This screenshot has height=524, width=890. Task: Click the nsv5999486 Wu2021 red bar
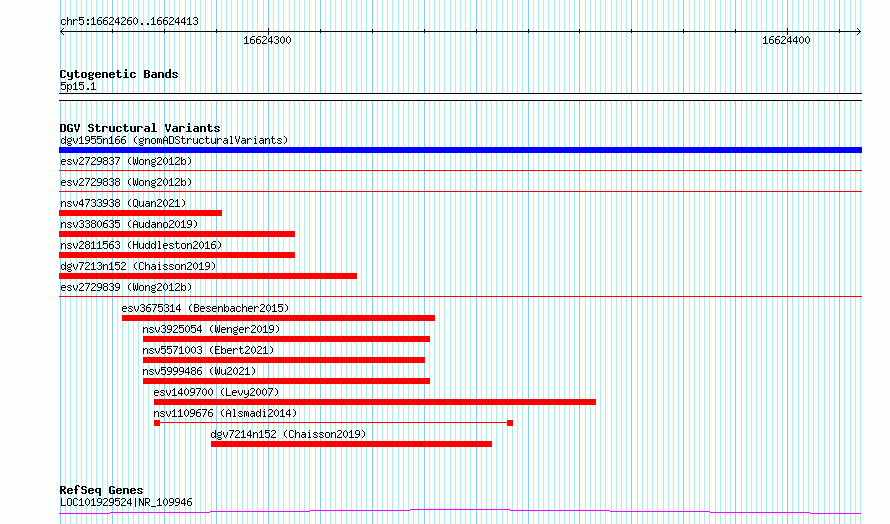click(286, 381)
